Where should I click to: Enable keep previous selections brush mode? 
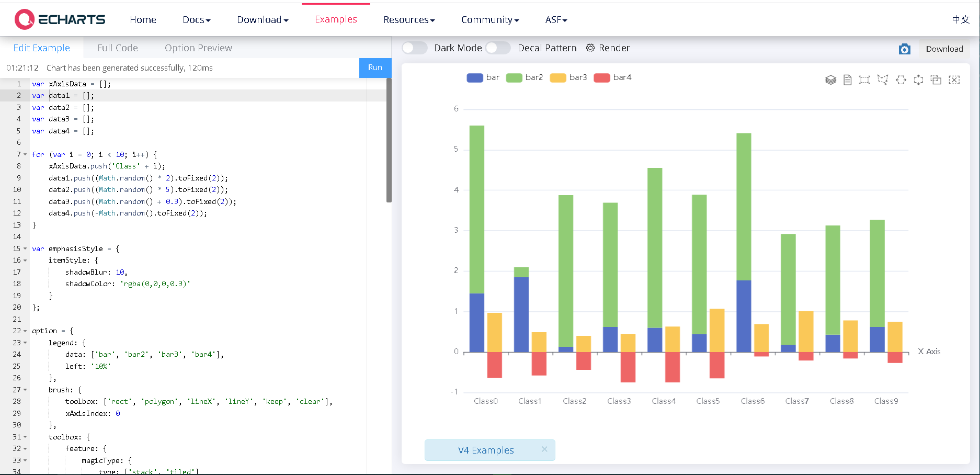(x=936, y=80)
